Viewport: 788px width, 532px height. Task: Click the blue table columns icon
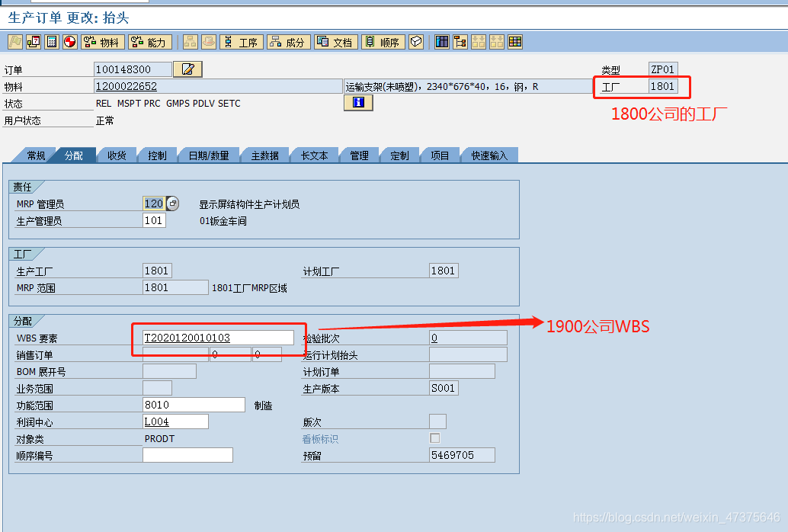pyautogui.click(x=442, y=42)
